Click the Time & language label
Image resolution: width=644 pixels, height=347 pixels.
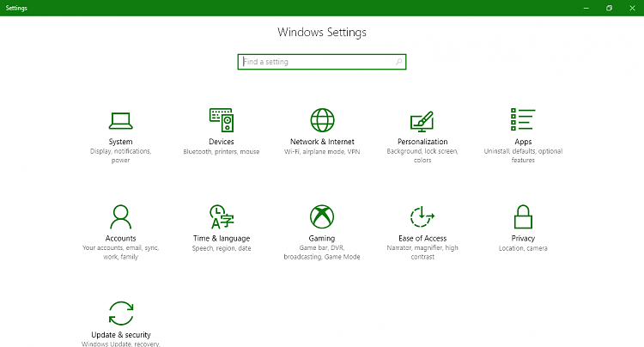(x=222, y=238)
